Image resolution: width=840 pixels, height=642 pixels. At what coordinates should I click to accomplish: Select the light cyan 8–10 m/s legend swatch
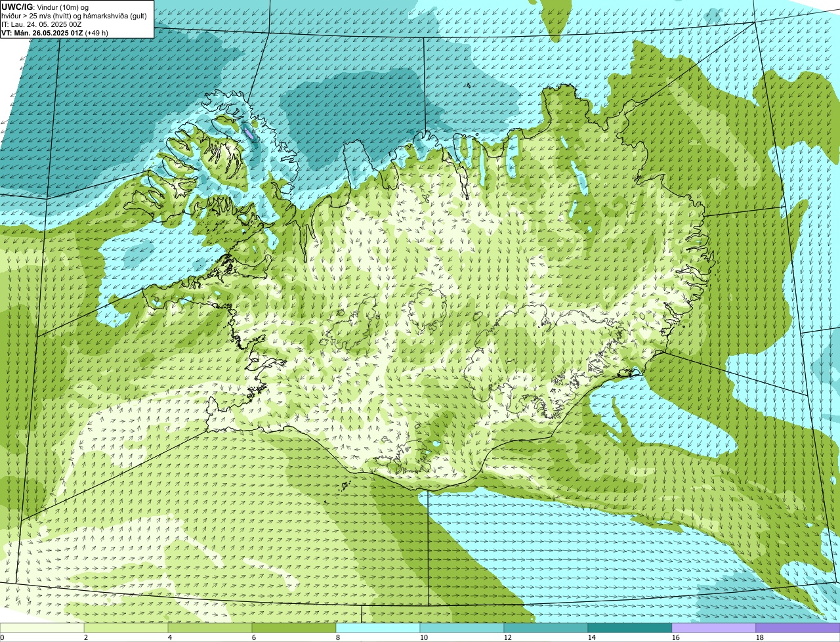click(x=378, y=628)
